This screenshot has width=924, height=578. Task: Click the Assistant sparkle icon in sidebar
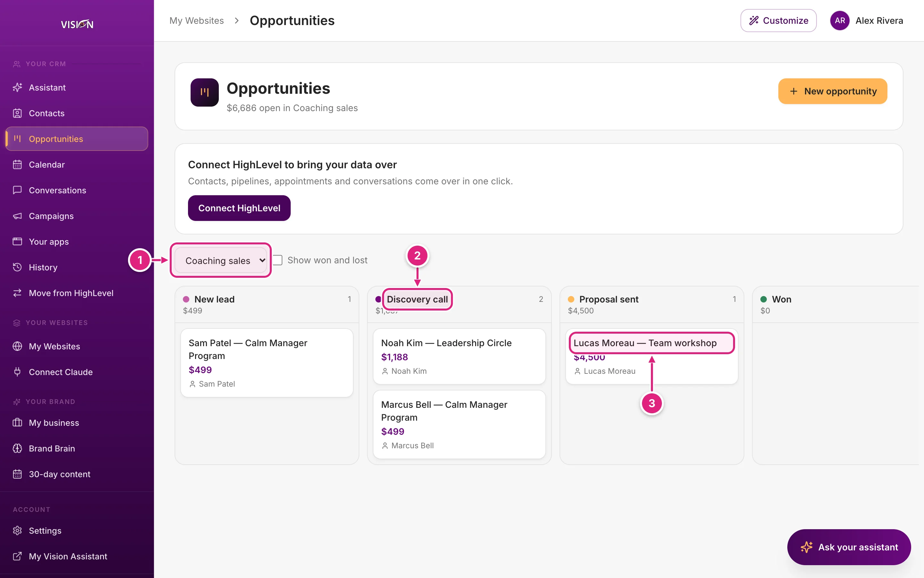click(x=17, y=88)
